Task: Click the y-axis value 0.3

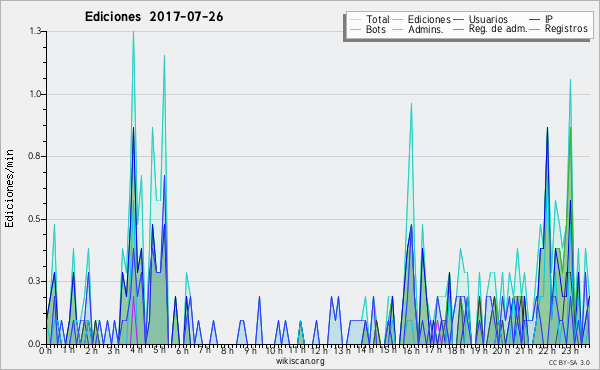Action: coord(35,281)
